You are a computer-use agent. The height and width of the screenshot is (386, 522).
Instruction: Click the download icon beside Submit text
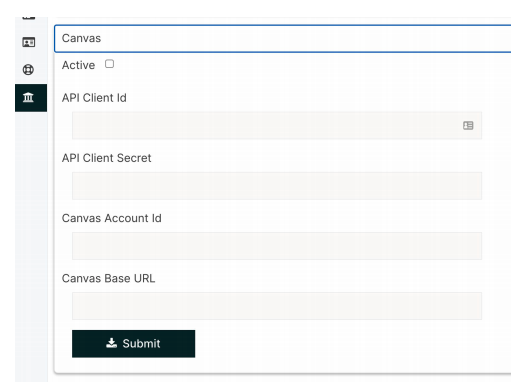111,343
